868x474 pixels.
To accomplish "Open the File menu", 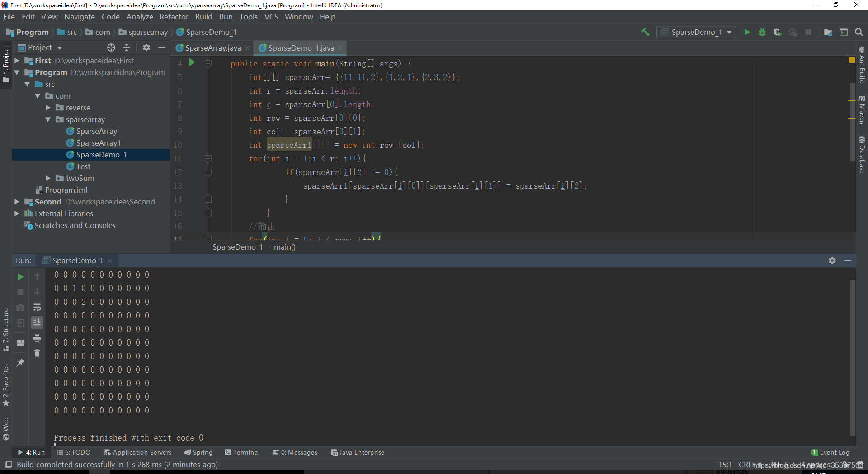I will click(9, 17).
